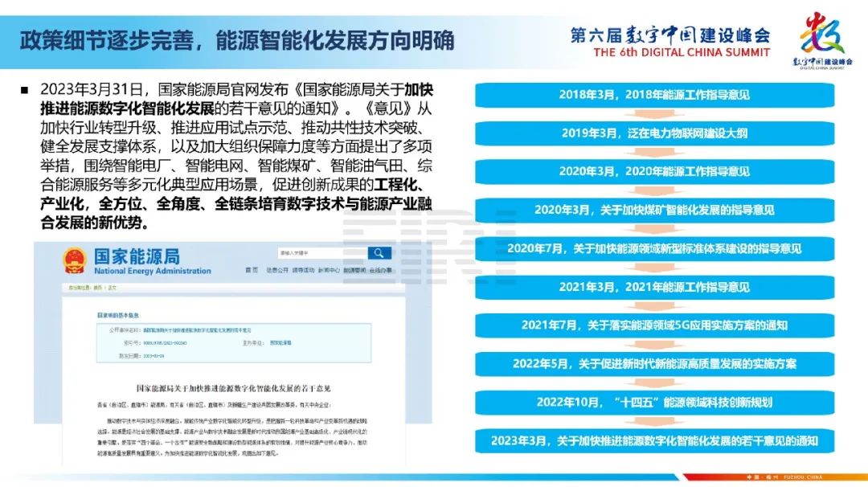Image resolution: width=868 pixels, height=487 pixels.
Task: Click the 国家能源局 site name
Action: 137,256
